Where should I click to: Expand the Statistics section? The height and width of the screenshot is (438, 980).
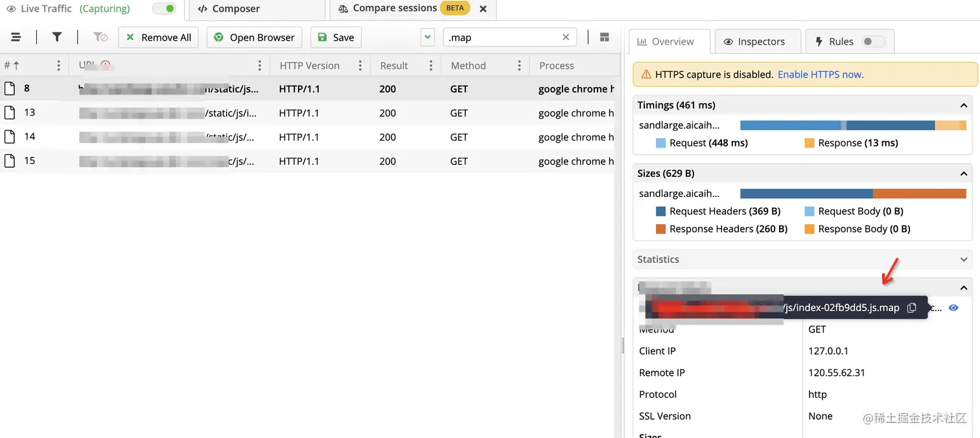[964, 259]
